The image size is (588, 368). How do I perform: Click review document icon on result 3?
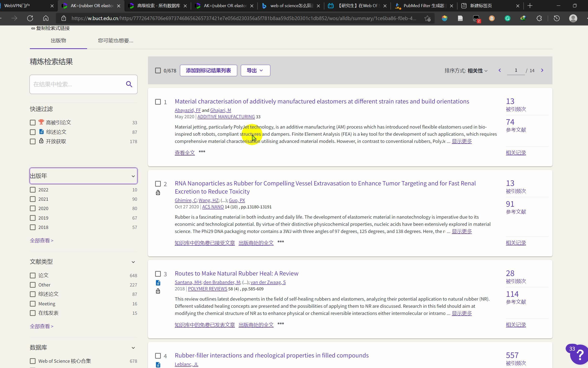click(158, 283)
